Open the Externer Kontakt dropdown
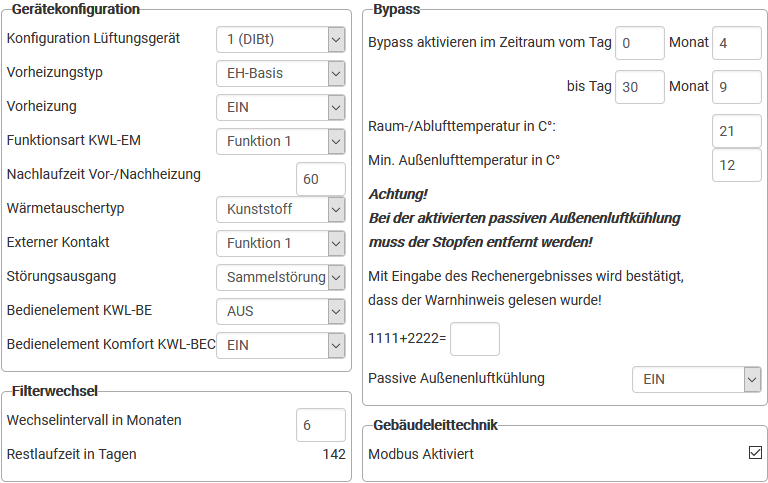768x483 pixels. tap(281, 243)
